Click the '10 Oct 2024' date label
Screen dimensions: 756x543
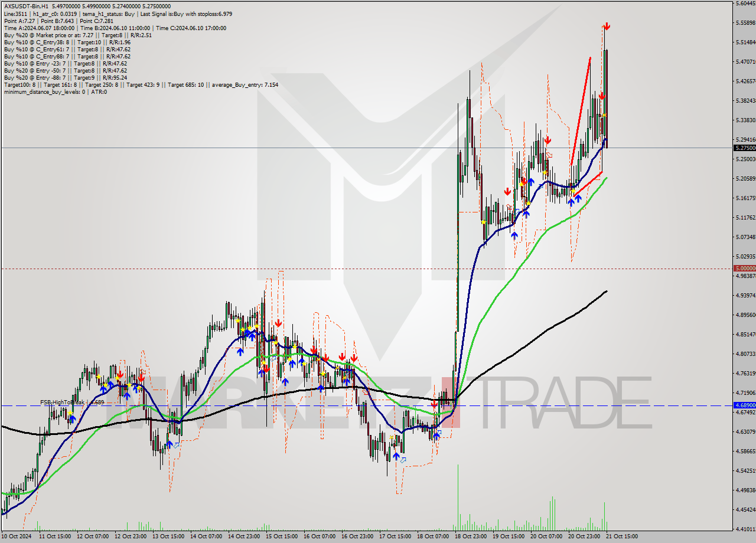pyautogui.click(x=16, y=537)
